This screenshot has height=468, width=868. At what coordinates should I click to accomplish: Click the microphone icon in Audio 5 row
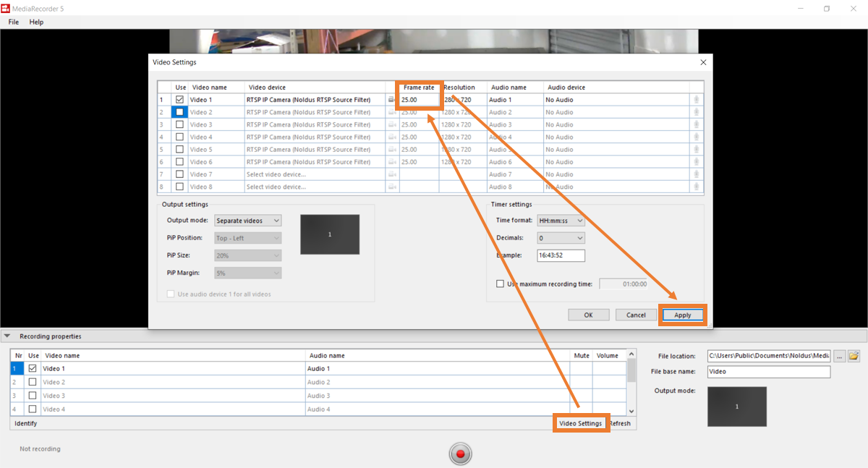click(697, 150)
